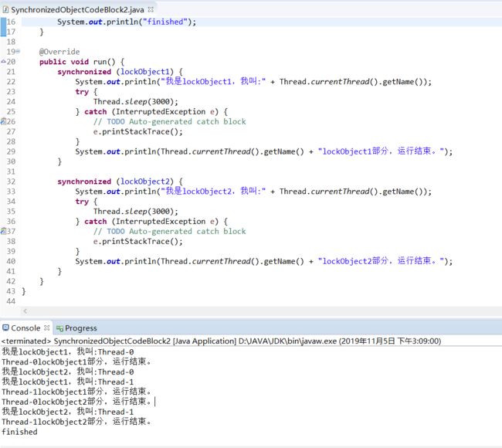Viewport: 502px width, 448px height.
Task: Click line number 32 in the gutter
Action: pyautogui.click(x=11, y=182)
